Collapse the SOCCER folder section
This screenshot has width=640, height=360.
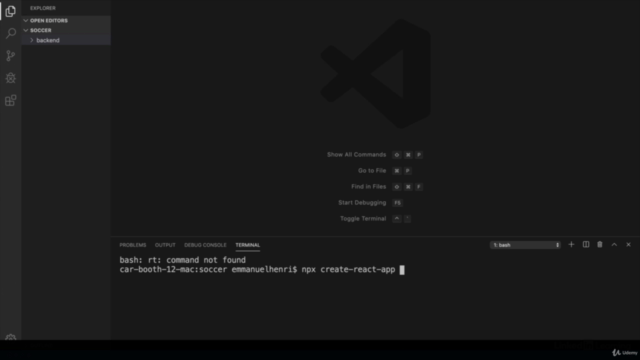pyautogui.click(x=66, y=30)
